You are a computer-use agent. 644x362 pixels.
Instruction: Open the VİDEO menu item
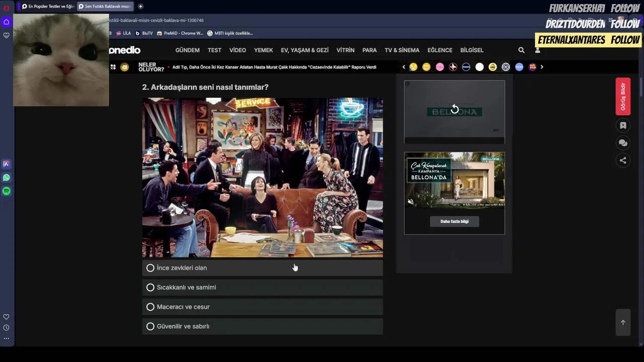coord(237,50)
